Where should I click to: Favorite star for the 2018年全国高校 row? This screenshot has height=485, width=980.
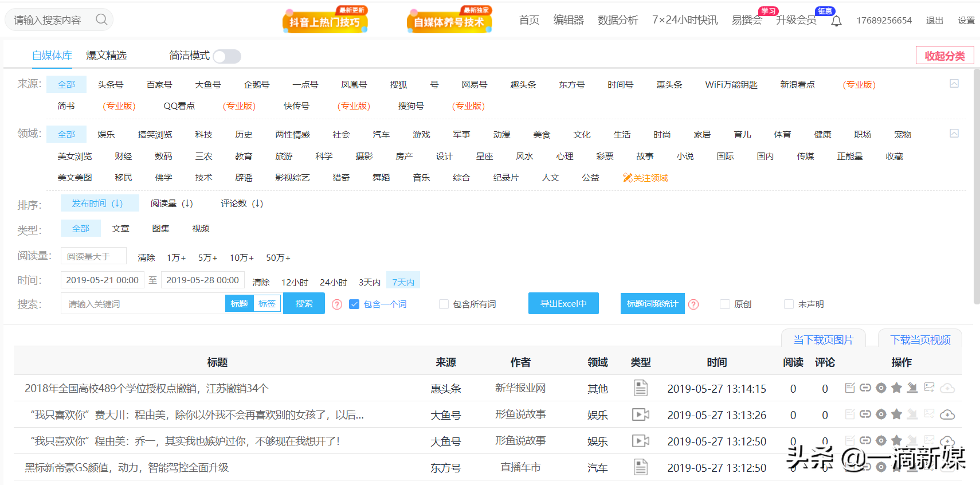tap(896, 388)
